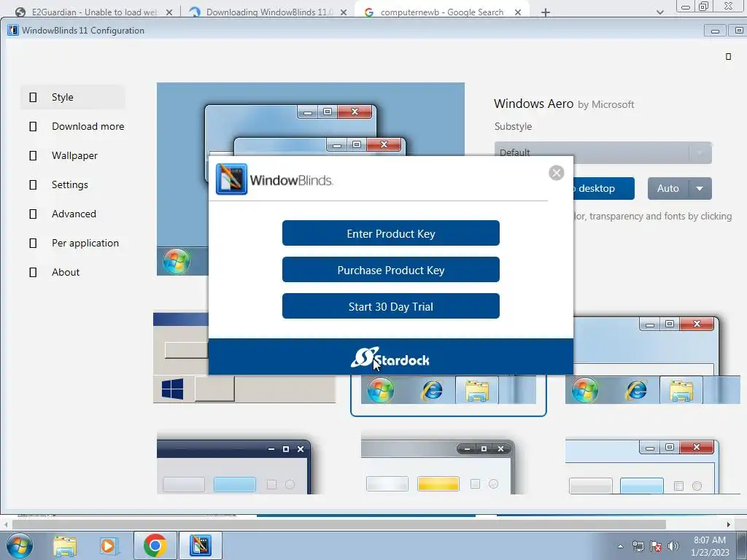Image resolution: width=747 pixels, height=560 pixels.
Task: Open Windows Explorer from taskbar
Action: point(65,546)
